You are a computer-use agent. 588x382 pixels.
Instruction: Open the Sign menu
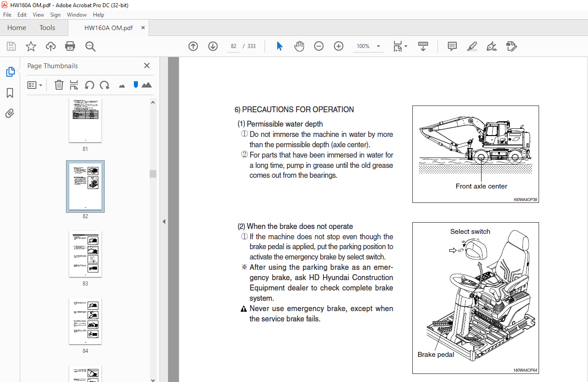[55, 15]
